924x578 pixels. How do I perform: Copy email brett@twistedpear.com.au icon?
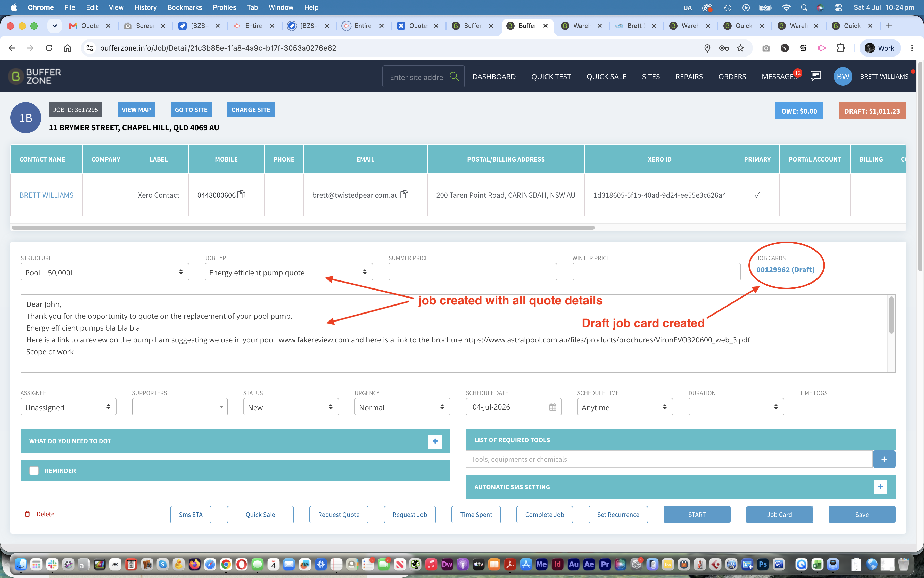click(x=404, y=195)
